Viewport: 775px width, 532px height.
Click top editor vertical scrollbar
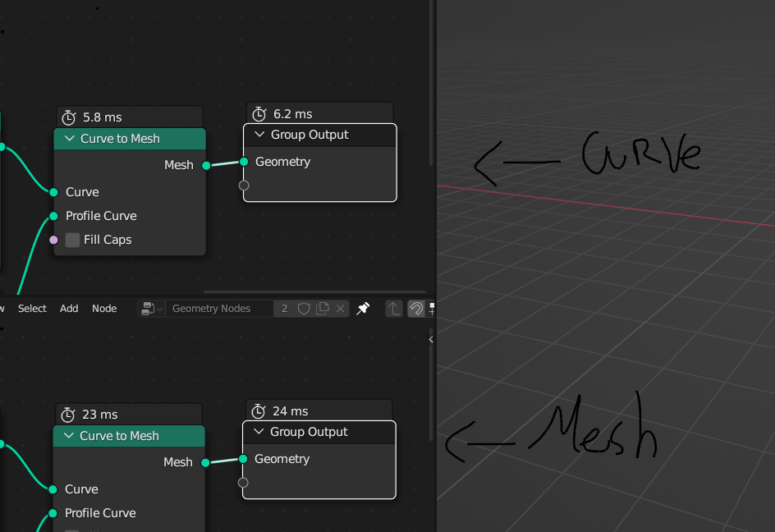pos(431,83)
